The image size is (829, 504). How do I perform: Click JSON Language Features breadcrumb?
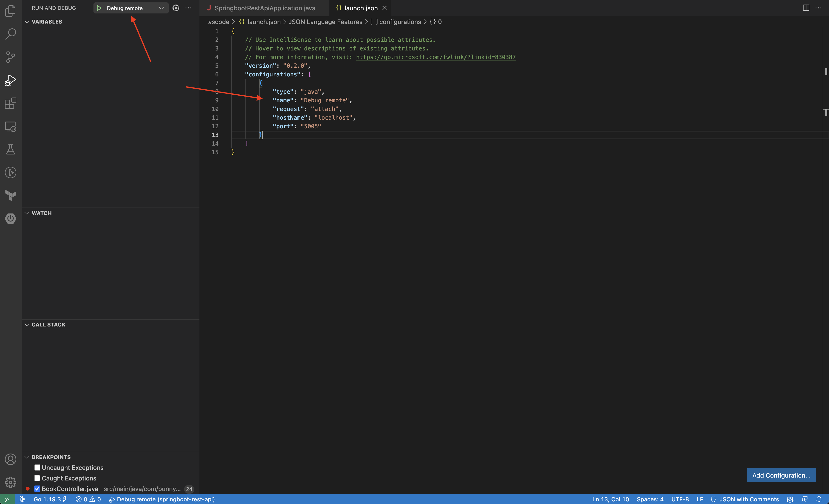[x=325, y=22]
